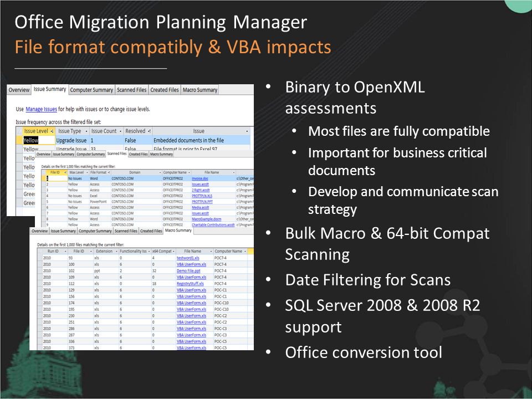The image size is (532, 399).
Task: Open the Created Files tab in the middle Scanned Files panel
Action: tap(139, 154)
